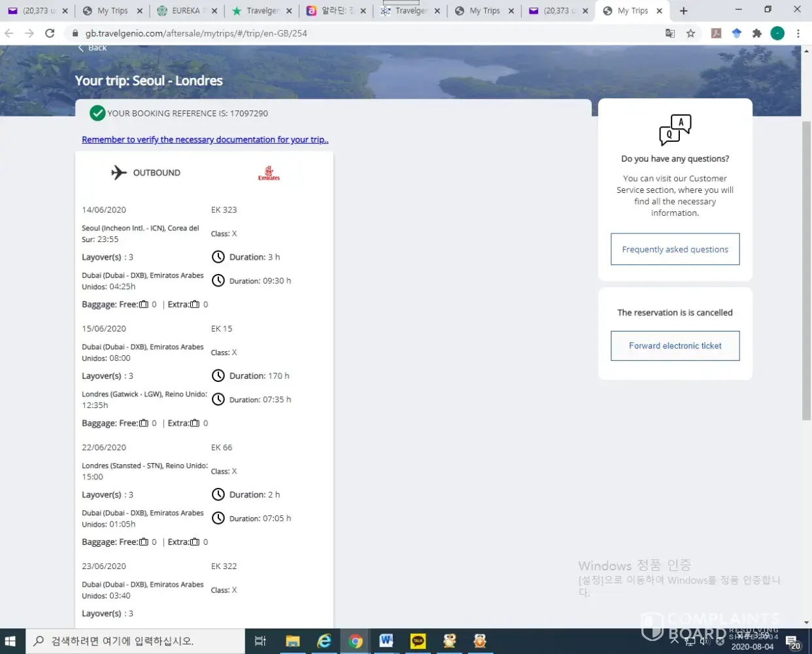Click the Windows taskbar search box

click(135, 641)
